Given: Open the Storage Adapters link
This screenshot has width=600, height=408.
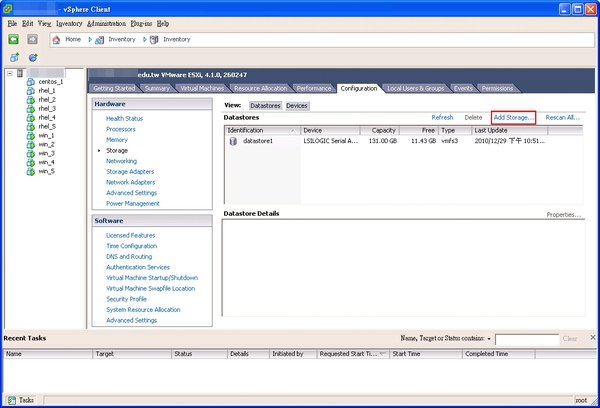Looking at the screenshot, I should coord(130,172).
